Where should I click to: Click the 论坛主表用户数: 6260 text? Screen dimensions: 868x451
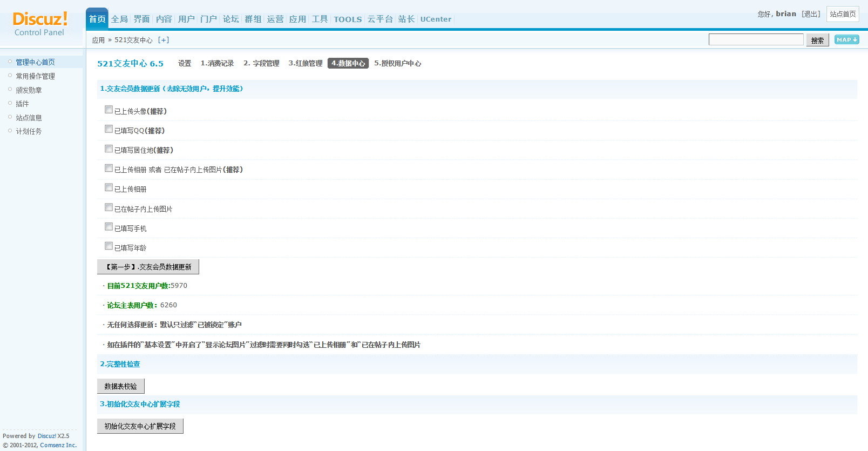[x=142, y=305]
